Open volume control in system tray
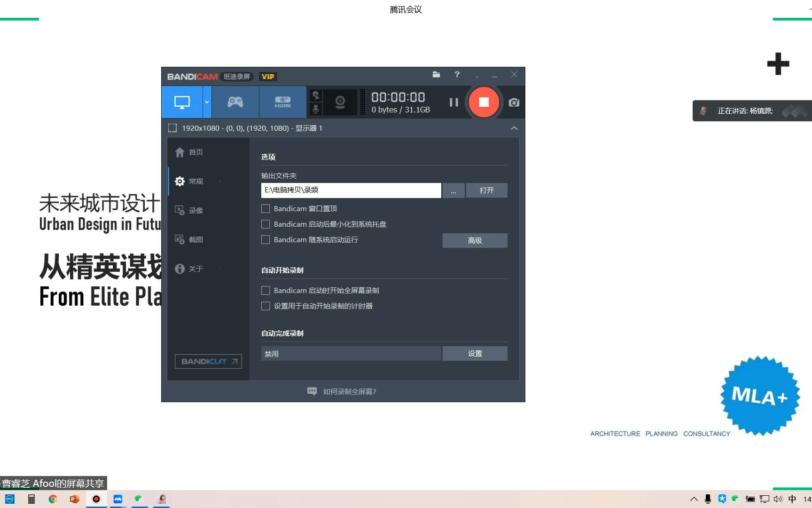812x508 pixels. [778, 499]
